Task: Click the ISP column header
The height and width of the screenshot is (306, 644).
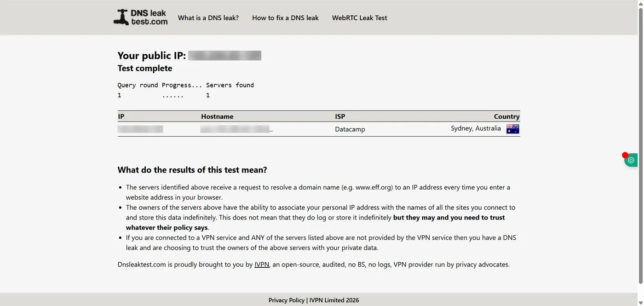Action: 340,116
